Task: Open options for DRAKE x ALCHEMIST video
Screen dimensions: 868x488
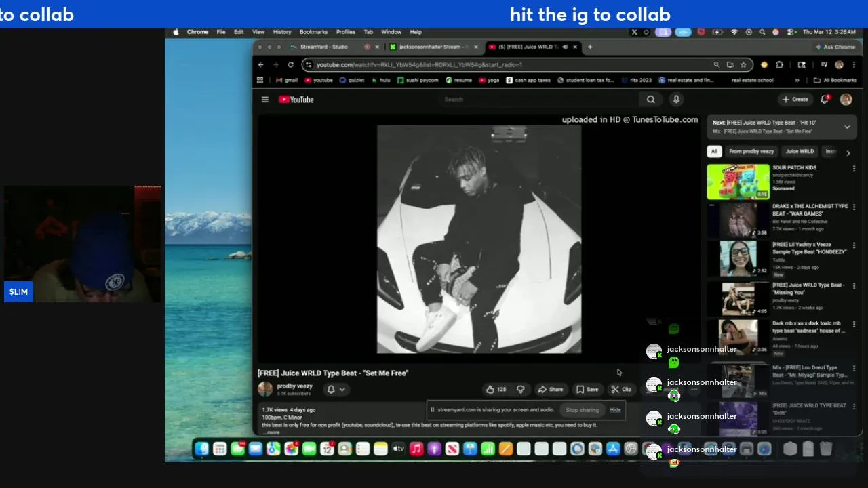Action: 854,207
